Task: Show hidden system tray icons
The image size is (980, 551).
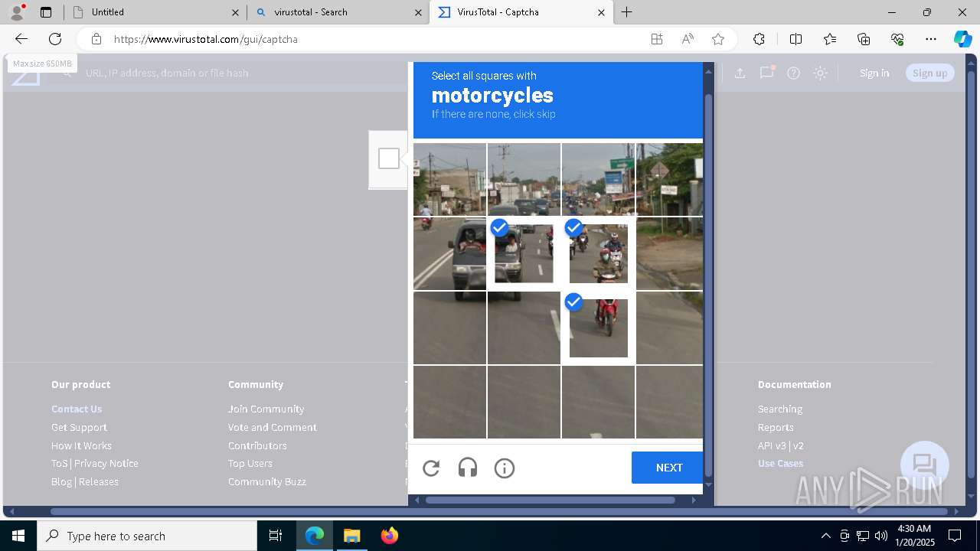Action: tap(825, 536)
